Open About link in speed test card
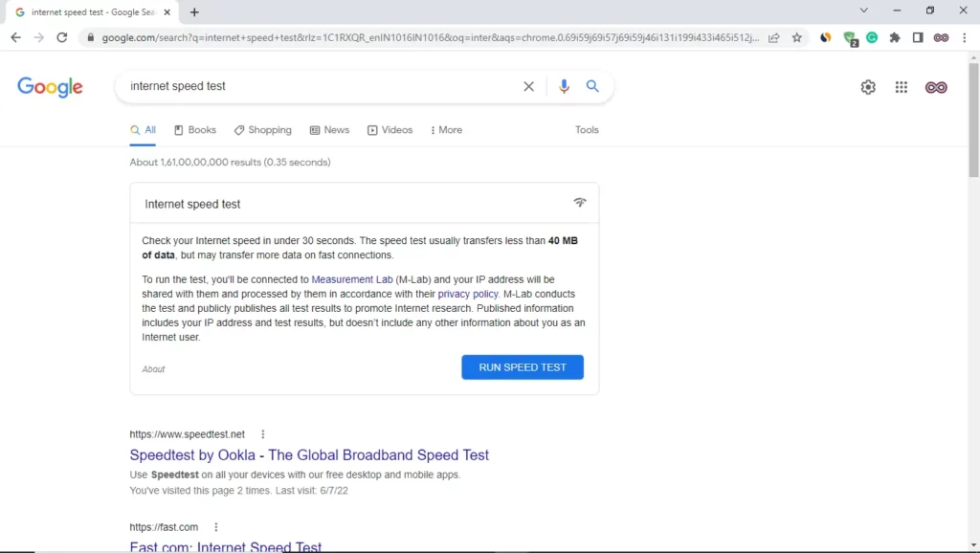This screenshot has width=980, height=553. [x=153, y=369]
